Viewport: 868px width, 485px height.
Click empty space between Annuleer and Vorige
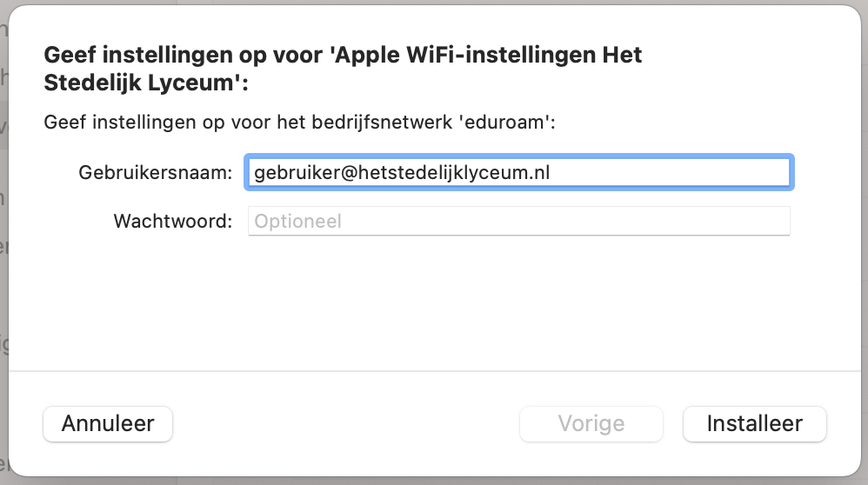point(346,424)
